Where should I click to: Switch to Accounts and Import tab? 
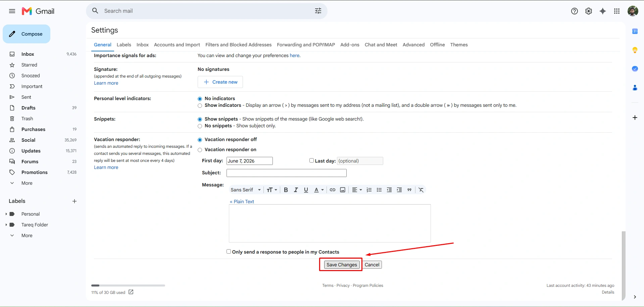pyautogui.click(x=177, y=45)
